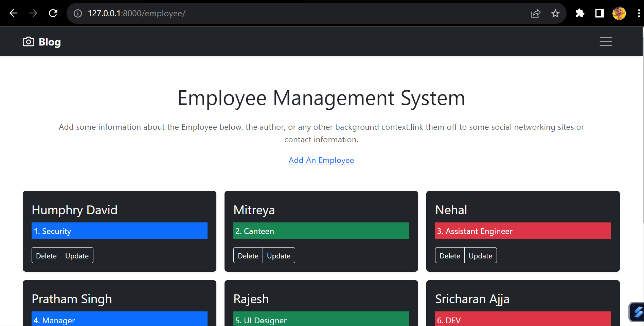644x326 pixels.
Task: Click the Blog brand link
Action: pyautogui.click(x=50, y=41)
